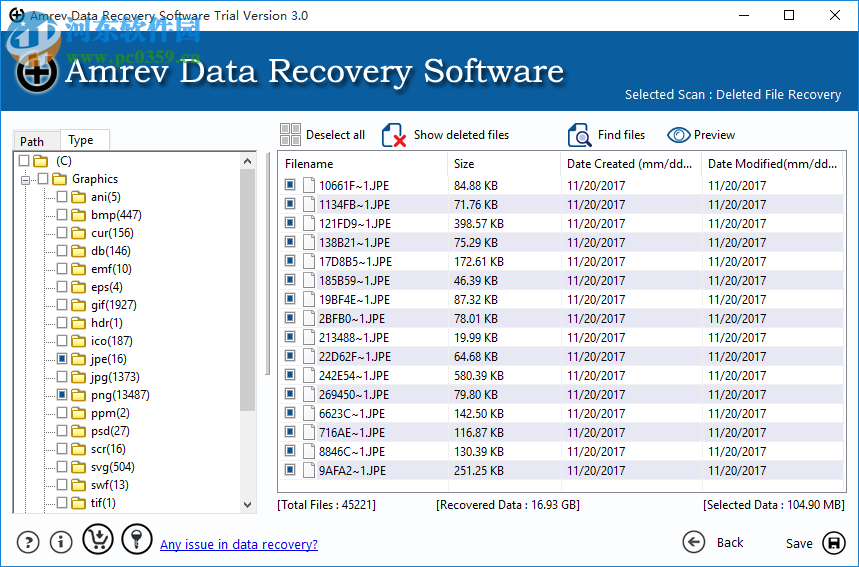Uncheck the jpe(16) folder checkbox
Screen dimensions: 859x567
click(62, 359)
